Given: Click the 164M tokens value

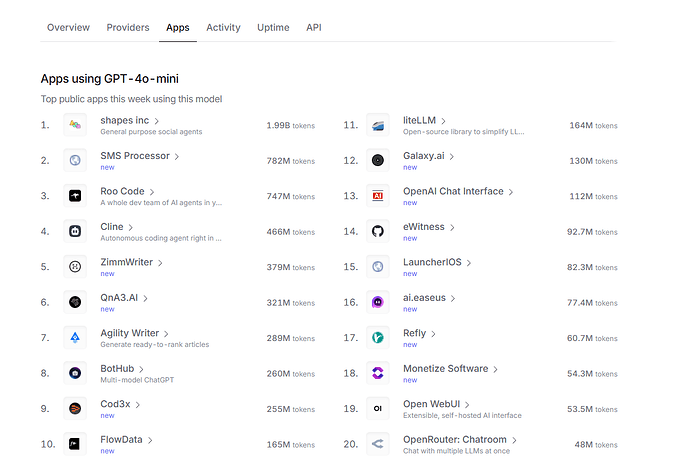Looking at the screenshot, I should click(593, 125).
